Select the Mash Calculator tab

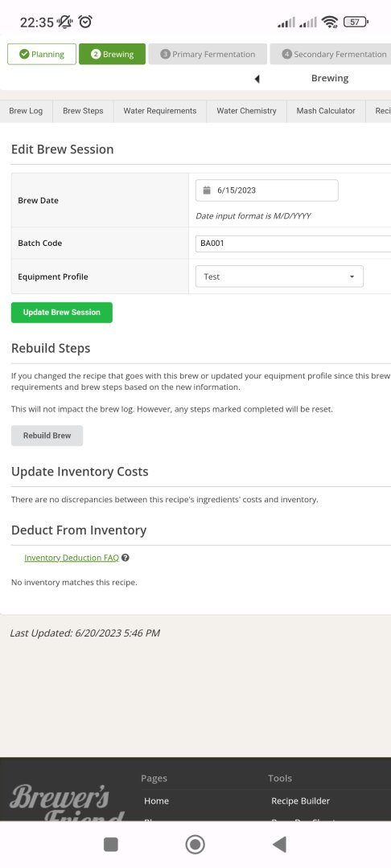tap(326, 111)
